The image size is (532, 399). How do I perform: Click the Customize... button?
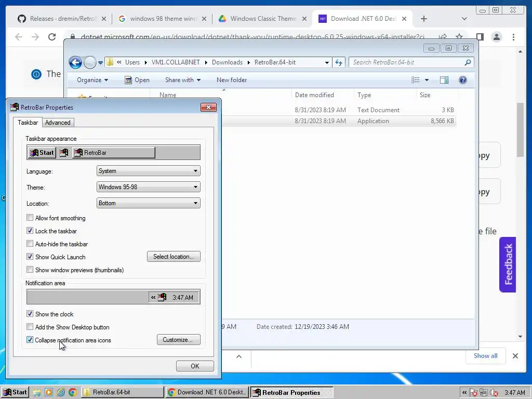[179, 340]
